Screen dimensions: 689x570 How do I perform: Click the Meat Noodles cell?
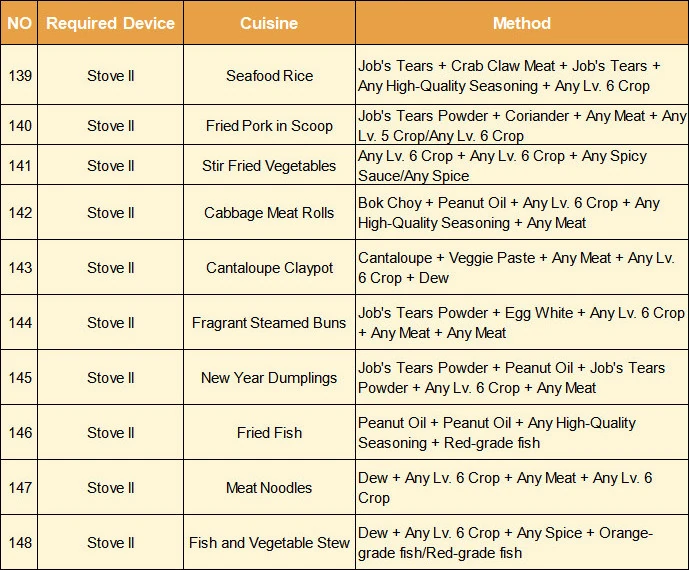[x=269, y=488]
